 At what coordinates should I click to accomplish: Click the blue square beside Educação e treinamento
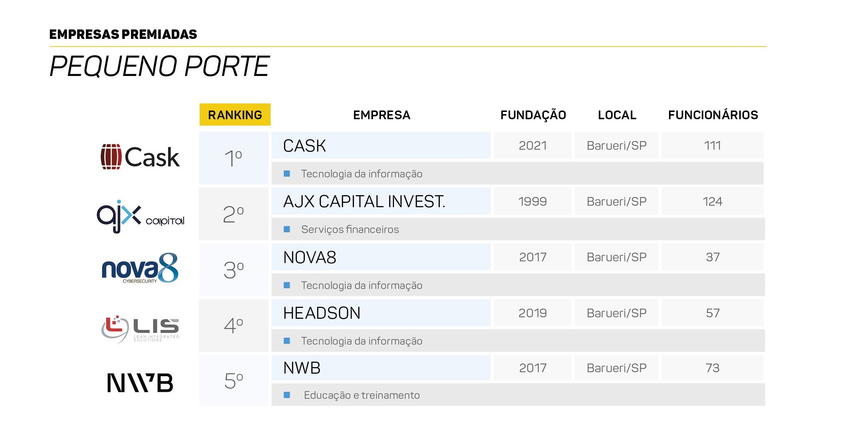point(287,395)
